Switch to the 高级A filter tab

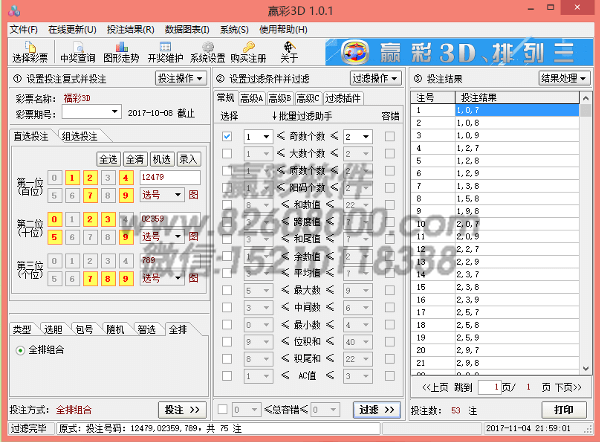(x=251, y=99)
